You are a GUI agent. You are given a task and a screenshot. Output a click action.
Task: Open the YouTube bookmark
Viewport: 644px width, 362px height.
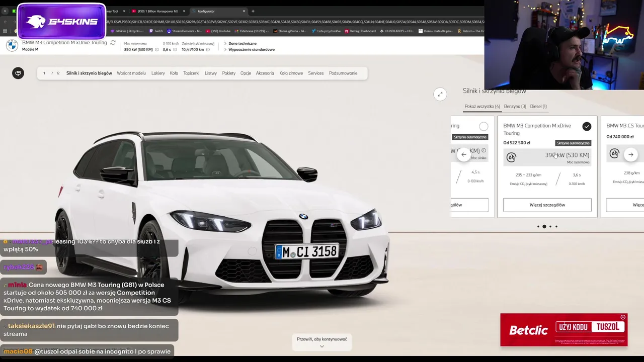pyautogui.click(x=218, y=31)
